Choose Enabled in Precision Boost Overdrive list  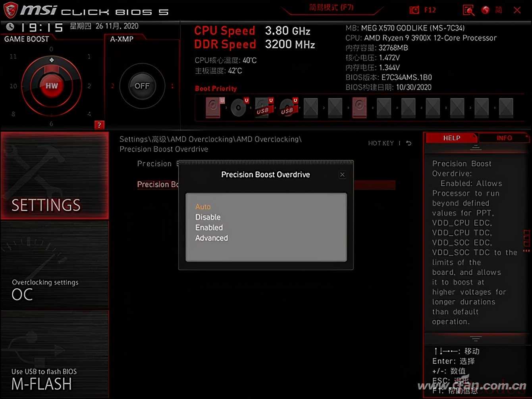tap(209, 228)
